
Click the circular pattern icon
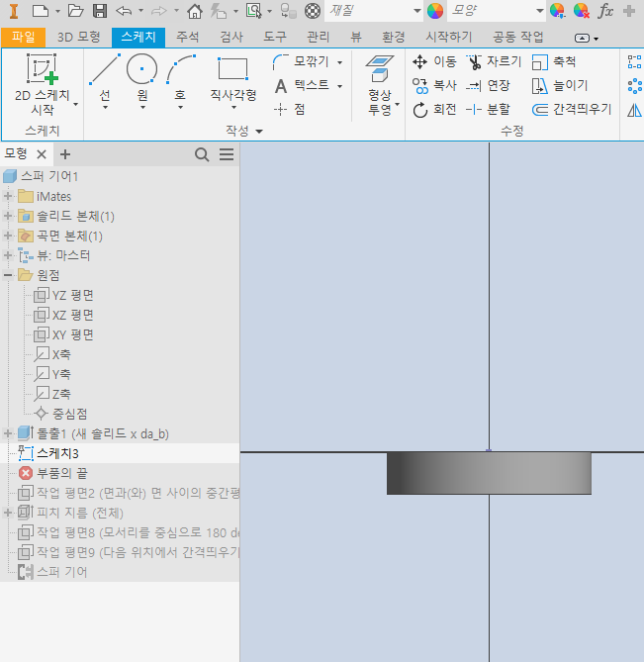[635, 86]
